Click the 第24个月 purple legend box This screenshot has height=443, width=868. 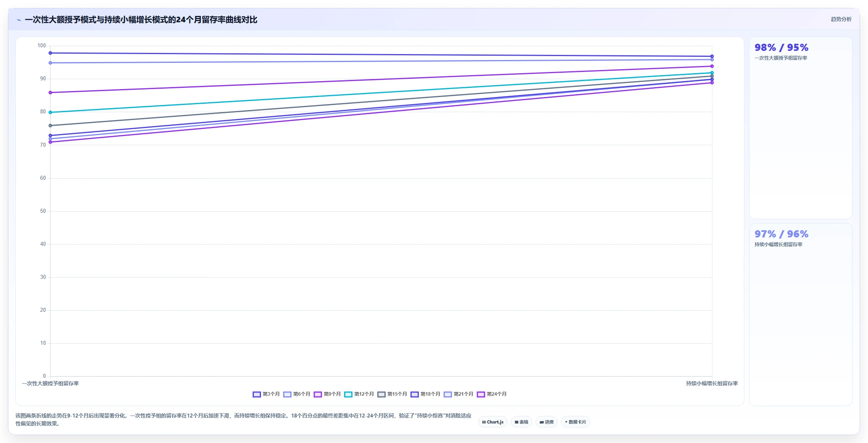(481, 394)
